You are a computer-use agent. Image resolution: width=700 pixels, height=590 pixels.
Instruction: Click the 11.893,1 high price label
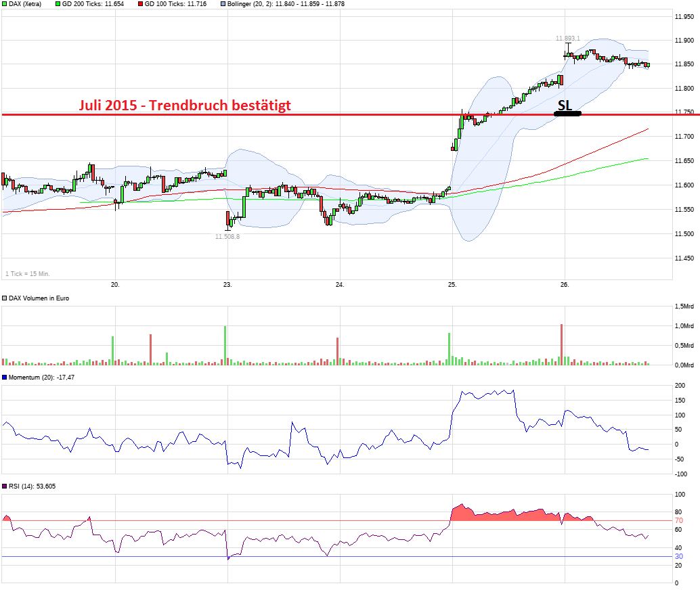click(x=568, y=39)
